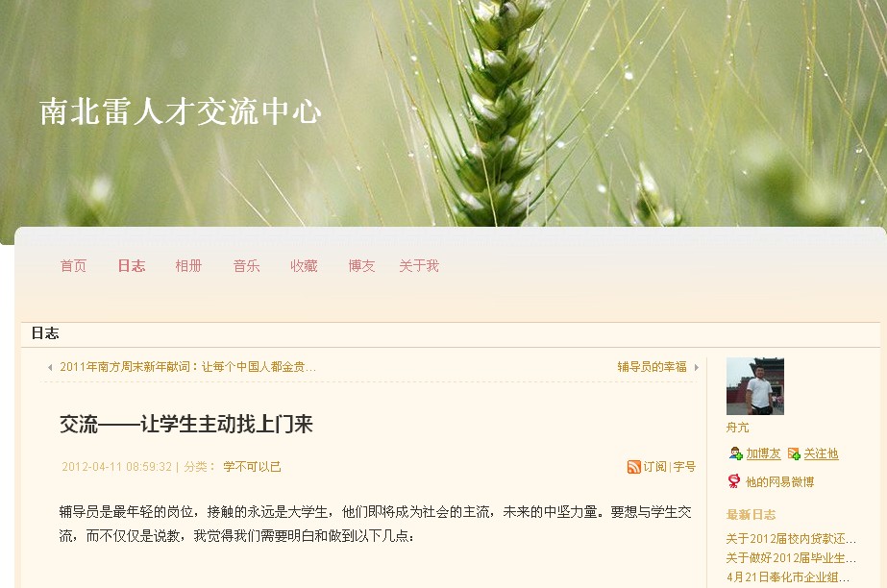Select the 收藏 favorites tab
The image size is (887, 588).
click(304, 266)
